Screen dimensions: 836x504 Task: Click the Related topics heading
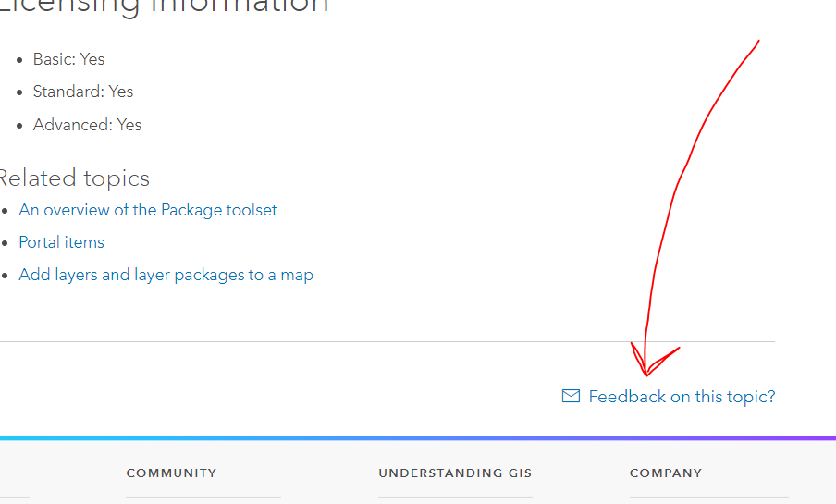click(x=74, y=178)
